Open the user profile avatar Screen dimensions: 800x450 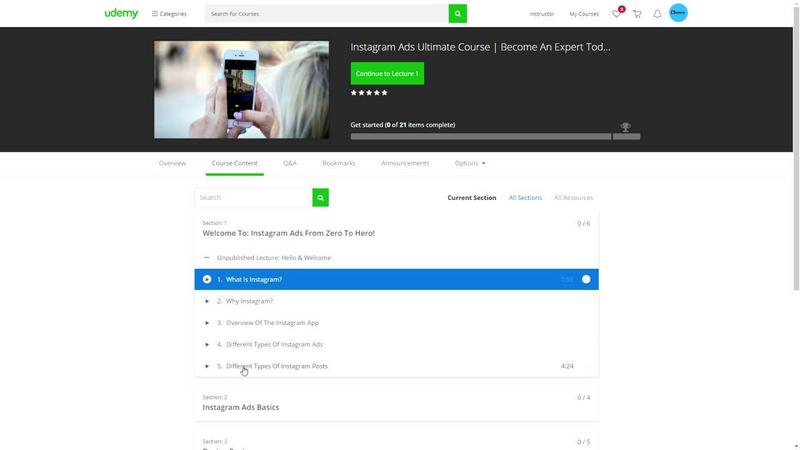678,13
